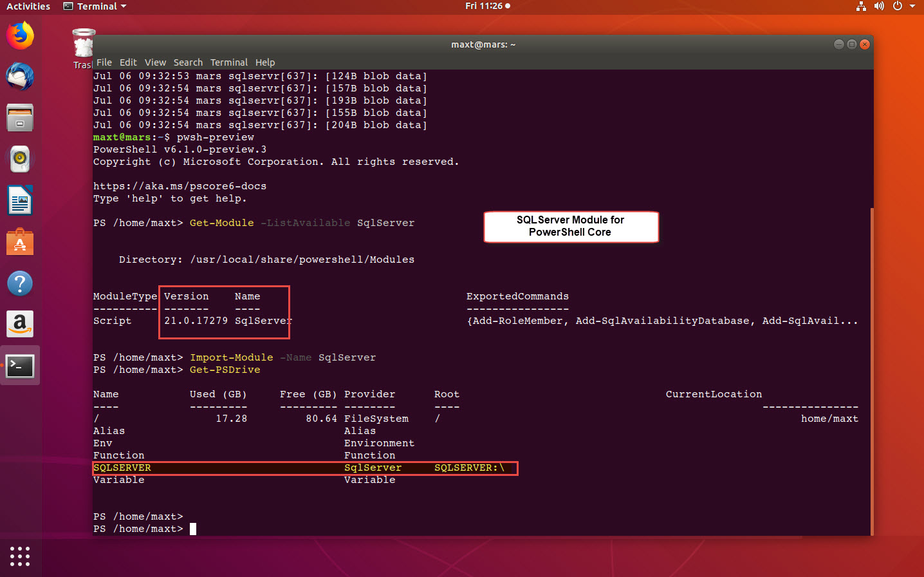Click the Function drive name
This screenshot has height=577, width=924.
pos(118,455)
